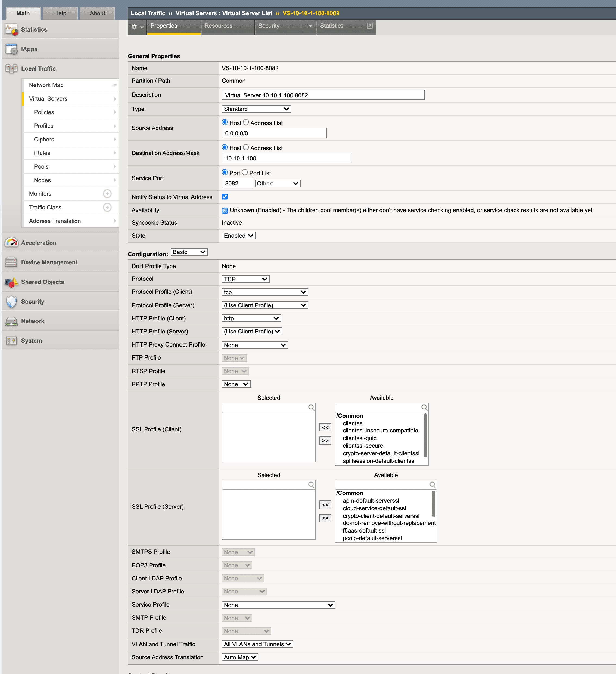Open the Type dropdown set to Standard
Viewport: 616px width, 674px height.
[x=256, y=109]
